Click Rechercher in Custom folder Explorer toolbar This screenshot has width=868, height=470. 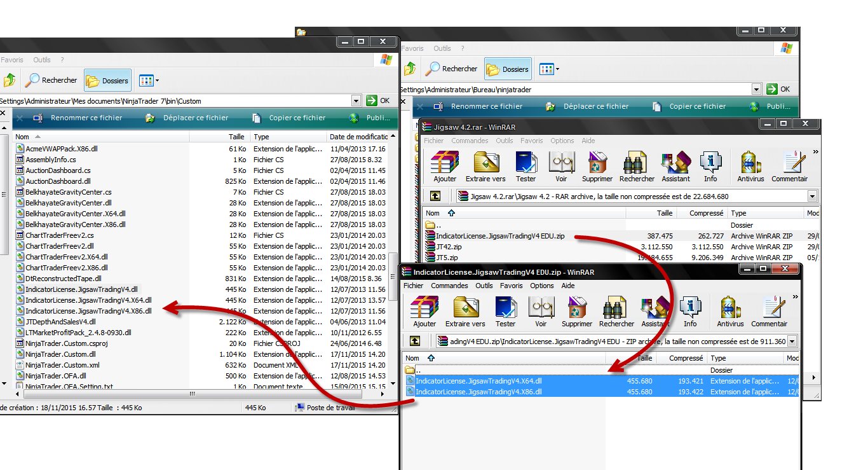click(51, 80)
